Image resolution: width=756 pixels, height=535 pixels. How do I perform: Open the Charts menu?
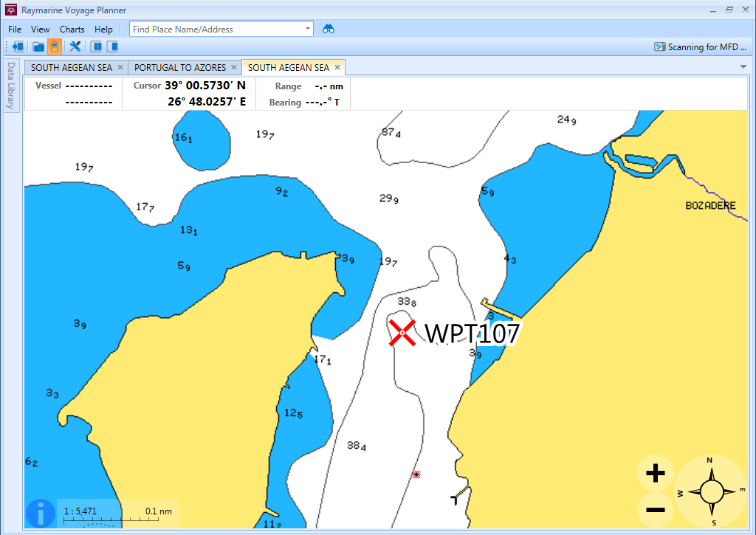72,30
